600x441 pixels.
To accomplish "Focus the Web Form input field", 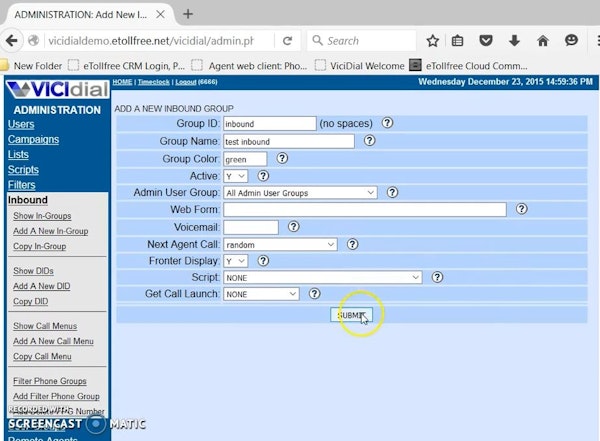I will [365, 210].
